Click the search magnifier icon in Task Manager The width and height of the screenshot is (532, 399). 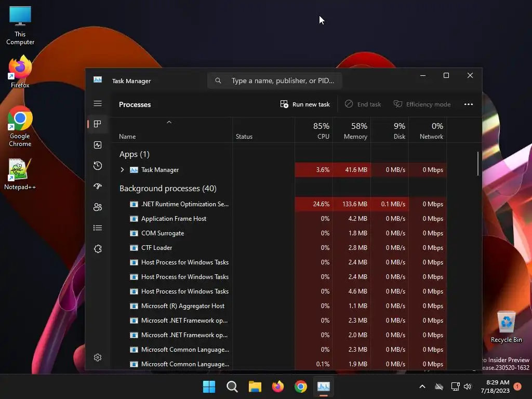coord(218,81)
